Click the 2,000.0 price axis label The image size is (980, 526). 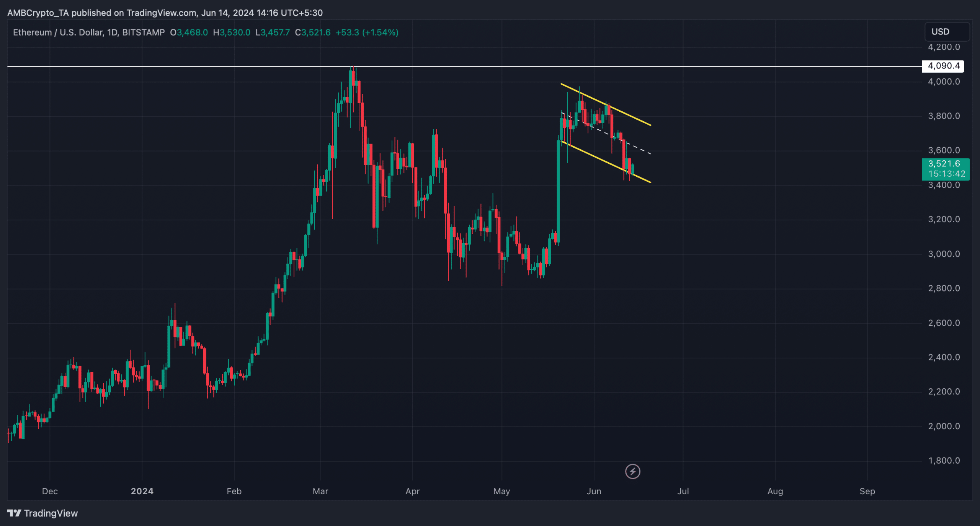(944, 426)
